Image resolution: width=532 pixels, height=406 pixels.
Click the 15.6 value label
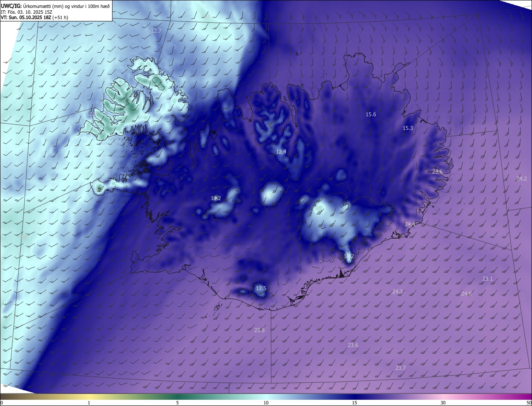(x=371, y=115)
